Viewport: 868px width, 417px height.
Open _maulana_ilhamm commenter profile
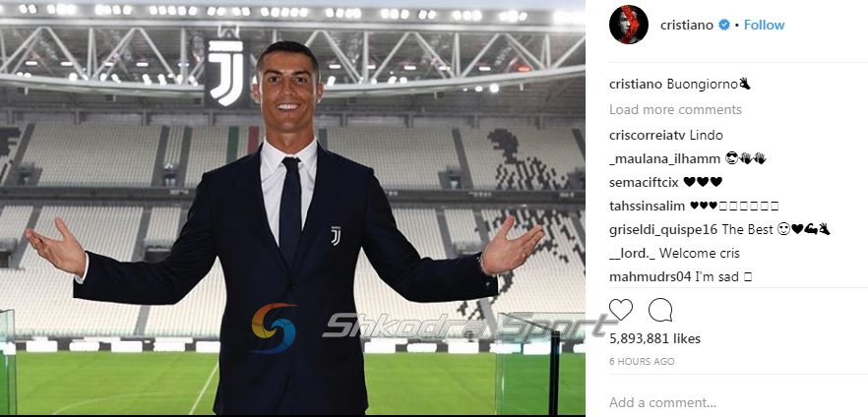665,159
